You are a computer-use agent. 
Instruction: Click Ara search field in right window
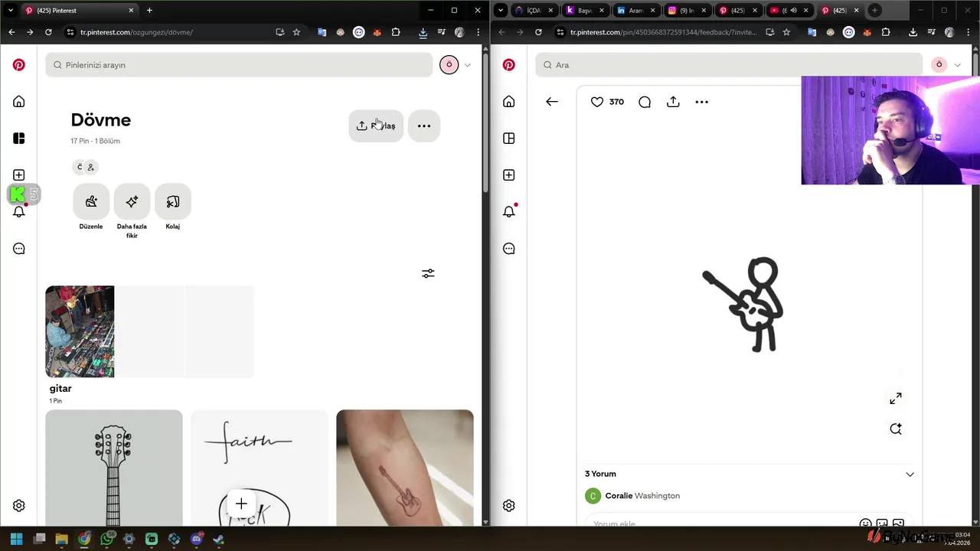(729, 65)
